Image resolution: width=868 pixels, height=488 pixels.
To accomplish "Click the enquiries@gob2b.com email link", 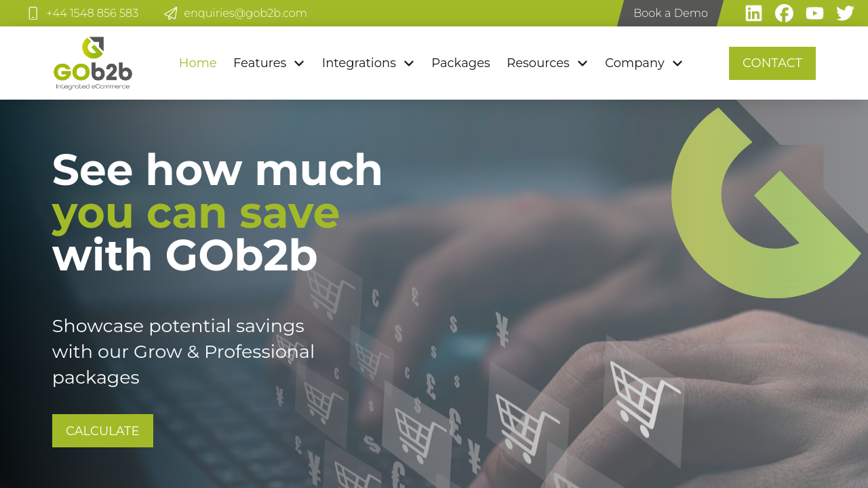I will click(x=245, y=14).
